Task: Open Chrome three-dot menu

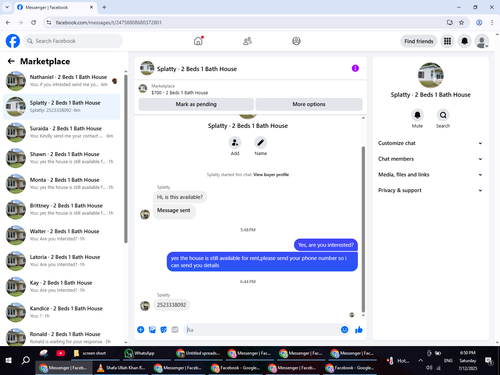Action: tap(492, 22)
